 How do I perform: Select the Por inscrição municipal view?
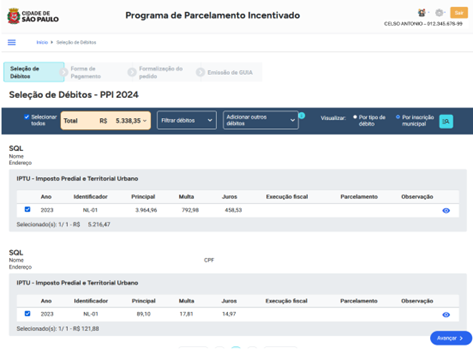[x=398, y=117]
